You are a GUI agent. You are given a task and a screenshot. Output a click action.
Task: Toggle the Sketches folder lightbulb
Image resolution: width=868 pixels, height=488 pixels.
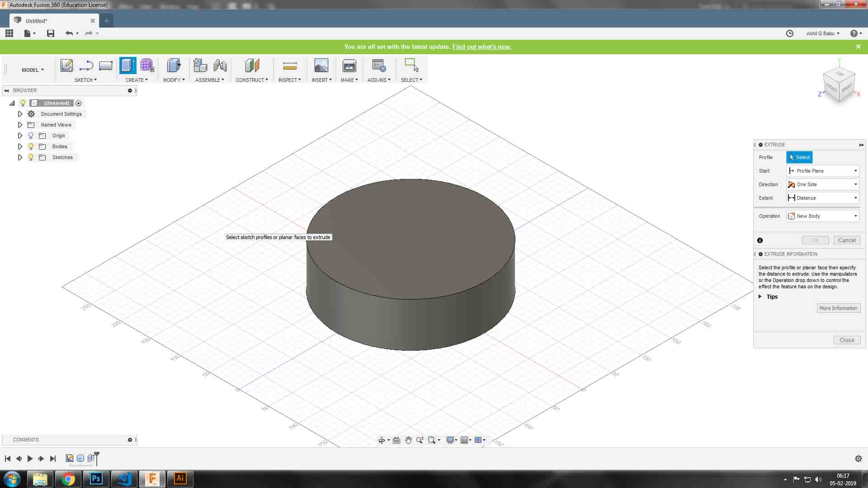tap(31, 157)
